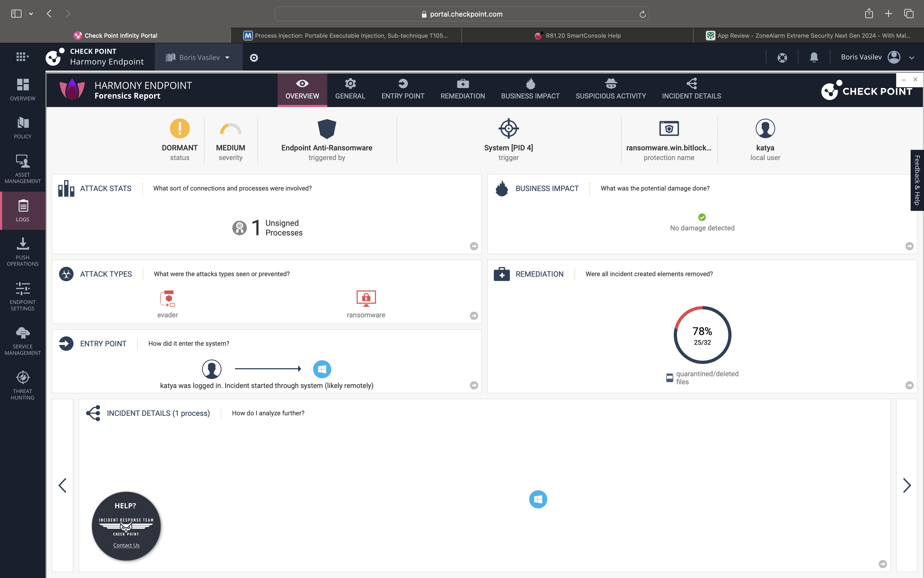This screenshot has width=924, height=578.
Task: Click the Medium severity gauge
Action: click(x=231, y=129)
